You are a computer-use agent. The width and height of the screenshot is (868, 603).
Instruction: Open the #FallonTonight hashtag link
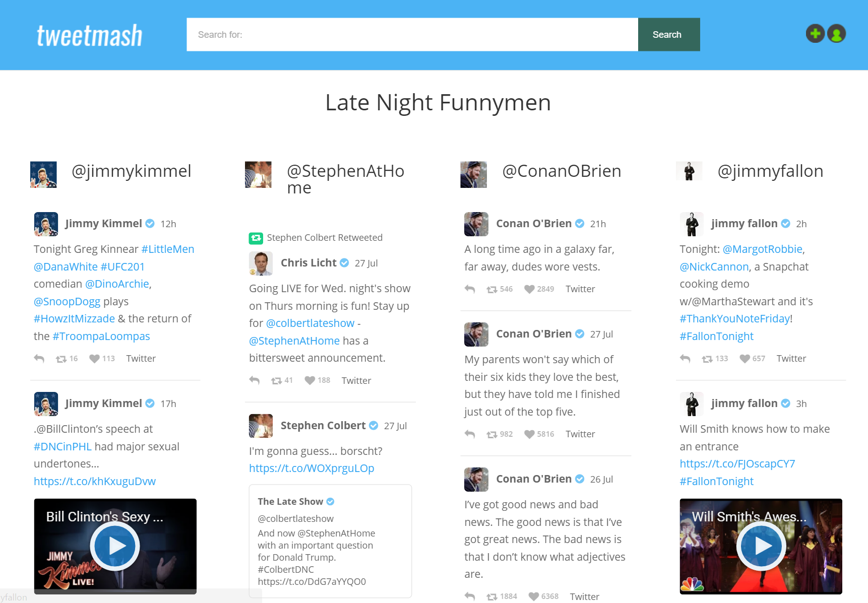pos(716,336)
